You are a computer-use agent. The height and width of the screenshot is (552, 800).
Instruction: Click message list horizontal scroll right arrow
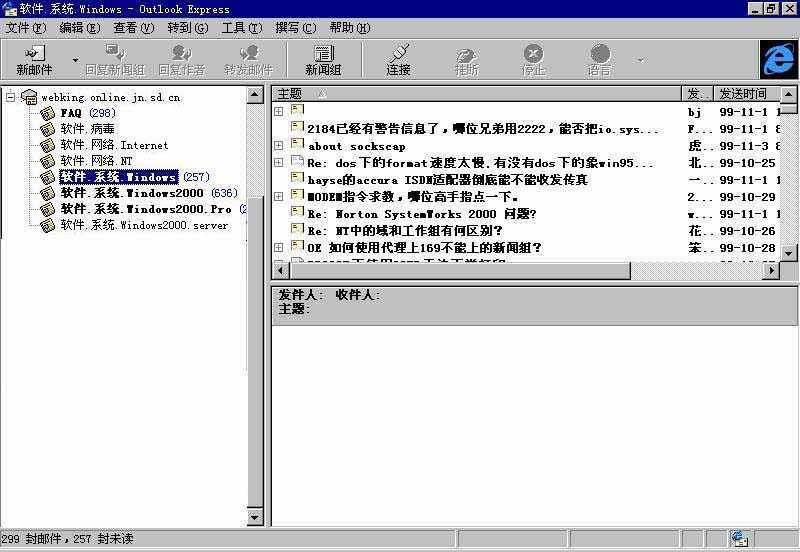(770, 271)
